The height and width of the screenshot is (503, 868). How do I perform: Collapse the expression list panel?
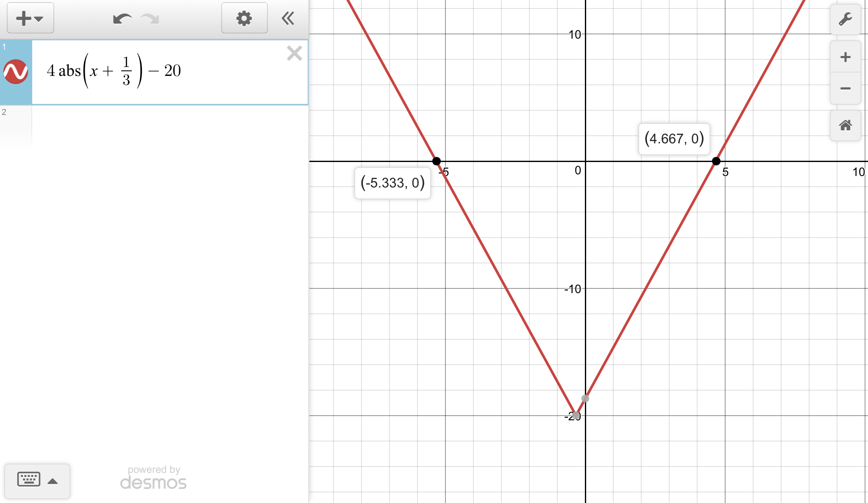[288, 18]
